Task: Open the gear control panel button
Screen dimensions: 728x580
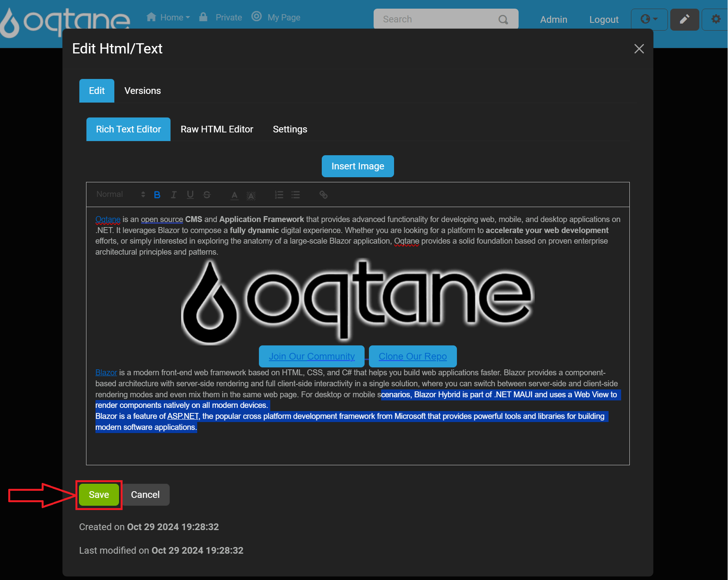Action: tap(715, 19)
